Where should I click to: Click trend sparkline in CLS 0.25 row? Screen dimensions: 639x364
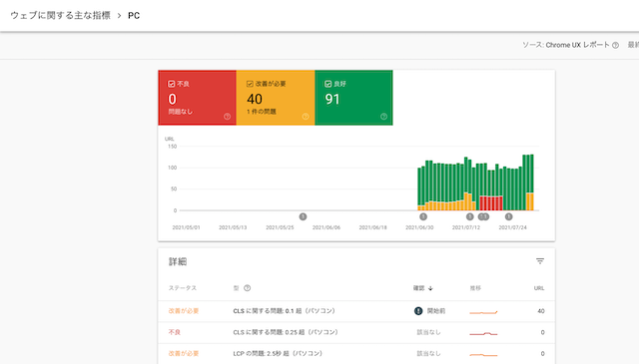[x=483, y=333]
